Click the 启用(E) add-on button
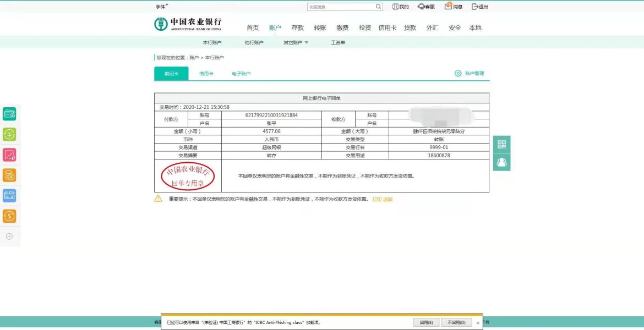 click(427, 323)
